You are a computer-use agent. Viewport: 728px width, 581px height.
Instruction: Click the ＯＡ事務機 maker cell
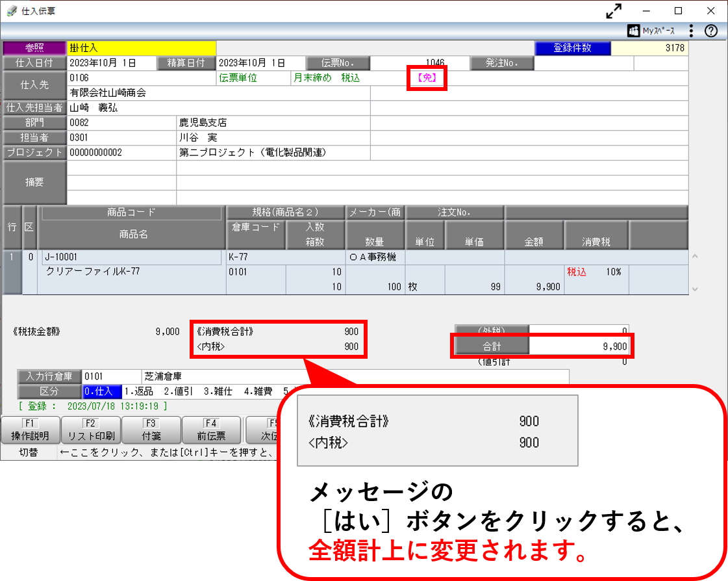pos(375,257)
